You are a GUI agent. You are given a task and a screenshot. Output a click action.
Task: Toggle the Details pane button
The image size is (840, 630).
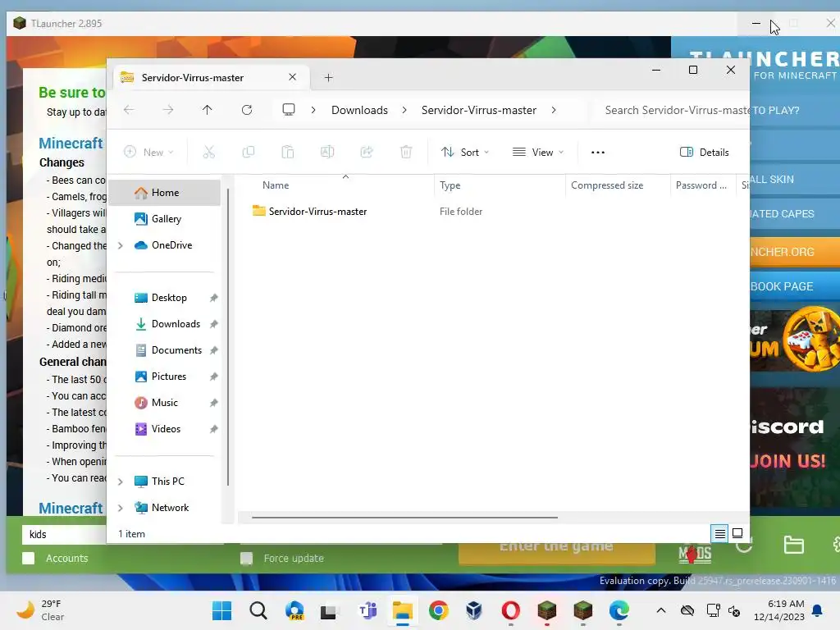[704, 152]
